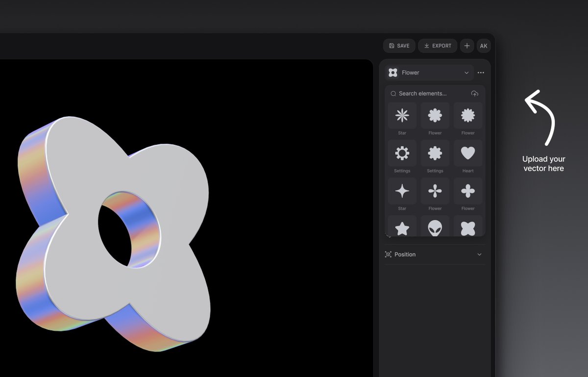Open the three-dots more options menu
The image size is (588, 377).
[481, 73]
